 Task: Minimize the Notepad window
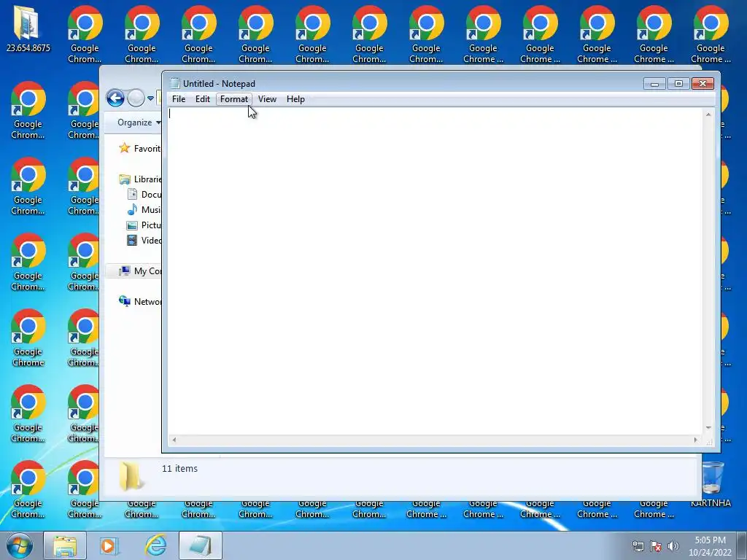[x=654, y=84]
